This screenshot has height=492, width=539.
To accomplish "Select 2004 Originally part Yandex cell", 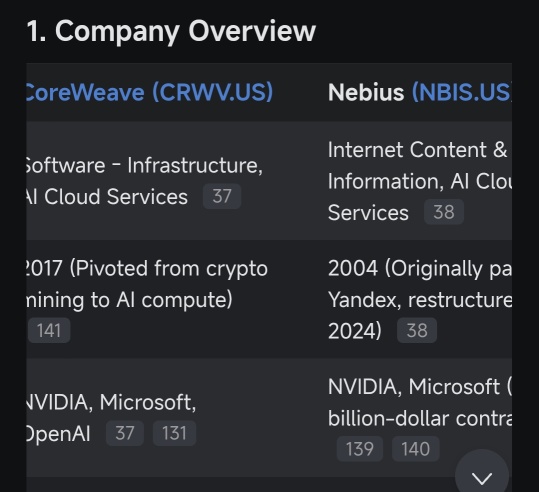I will coord(420,299).
